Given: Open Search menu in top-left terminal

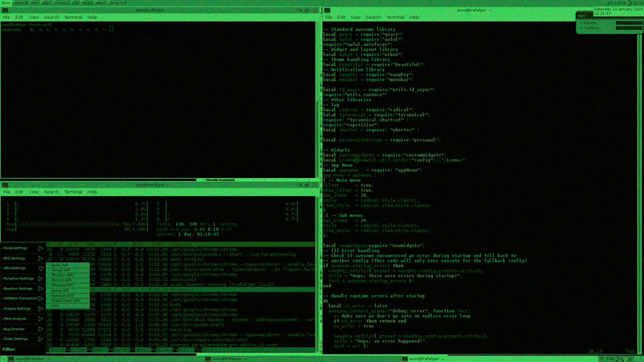Looking at the screenshot, I should click(52, 17).
